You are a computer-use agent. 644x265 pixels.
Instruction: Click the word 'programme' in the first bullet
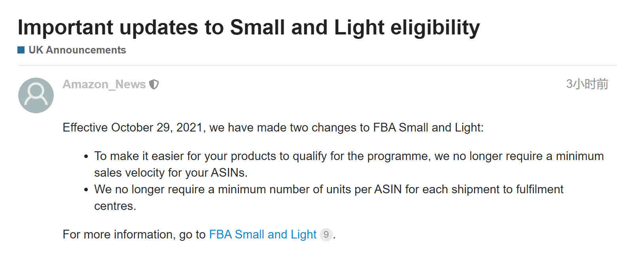tap(398, 156)
